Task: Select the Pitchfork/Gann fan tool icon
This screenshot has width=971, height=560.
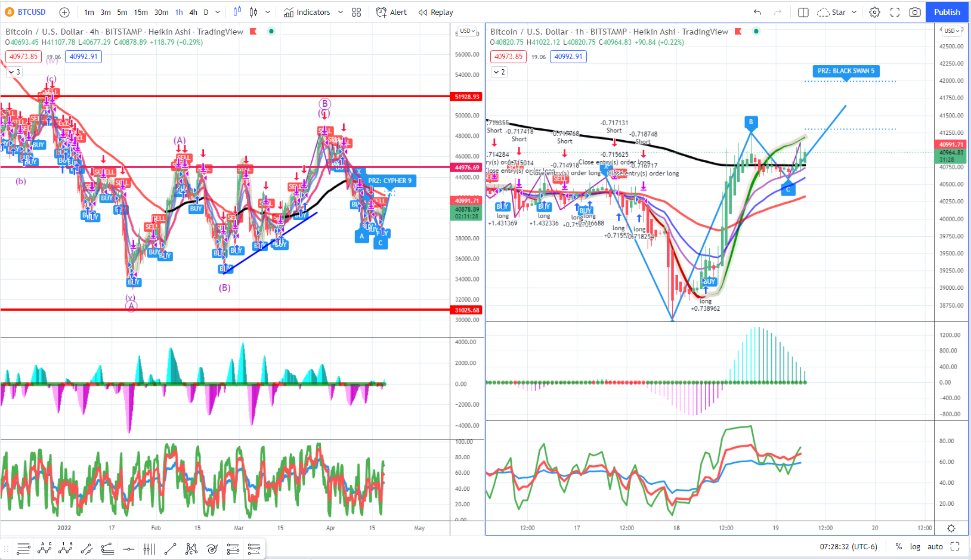Action: (107, 549)
